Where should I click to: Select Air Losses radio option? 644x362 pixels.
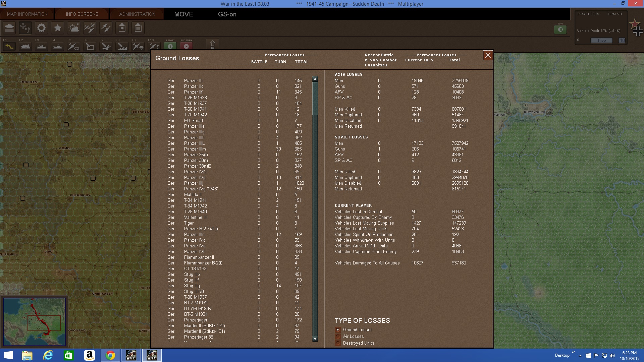[338, 337]
